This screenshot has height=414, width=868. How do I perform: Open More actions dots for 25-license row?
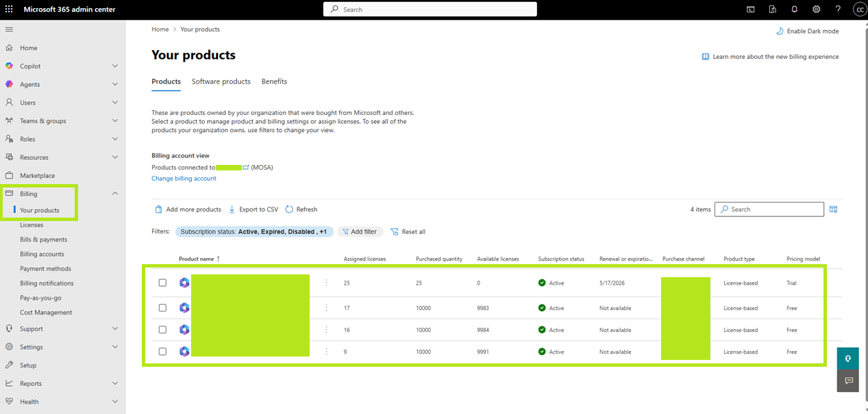click(x=326, y=283)
